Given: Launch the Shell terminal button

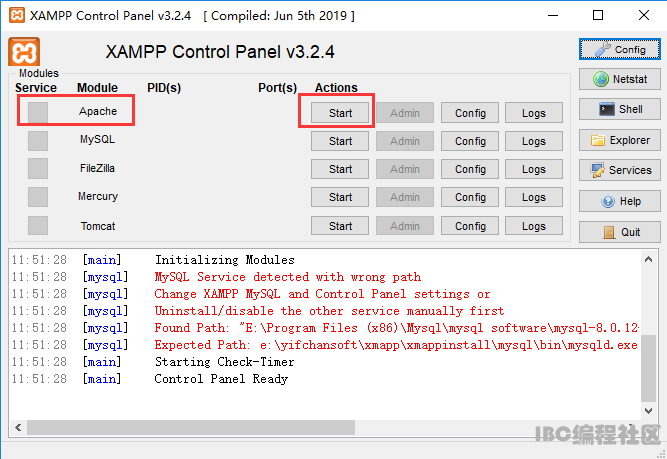Looking at the screenshot, I should pyautogui.click(x=620, y=109).
